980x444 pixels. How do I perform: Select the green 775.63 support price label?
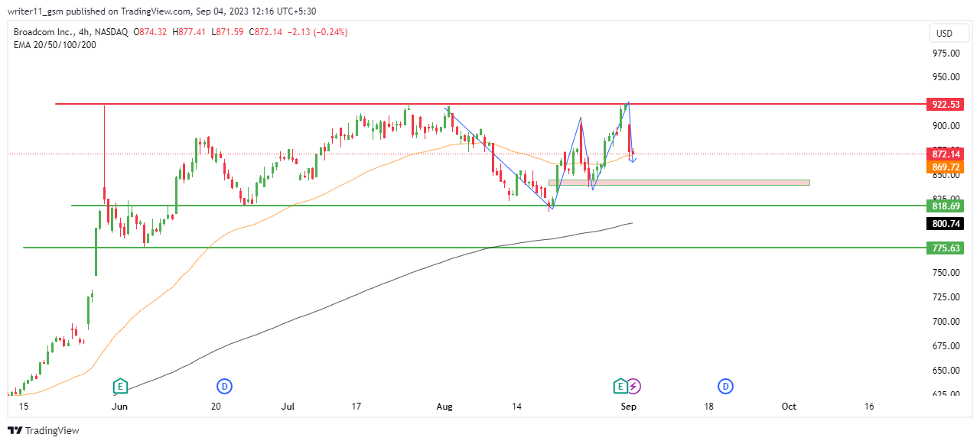pyautogui.click(x=946, y=248)
